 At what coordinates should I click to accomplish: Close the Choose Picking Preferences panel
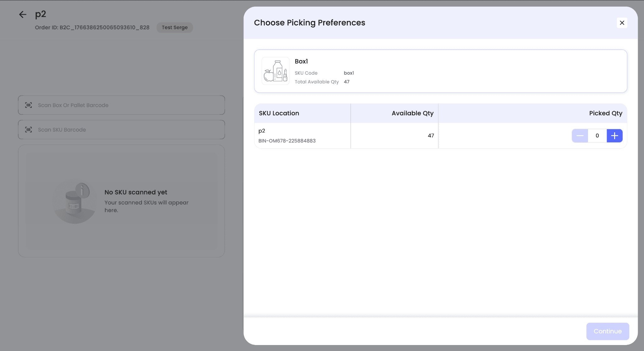pos(622,23)
